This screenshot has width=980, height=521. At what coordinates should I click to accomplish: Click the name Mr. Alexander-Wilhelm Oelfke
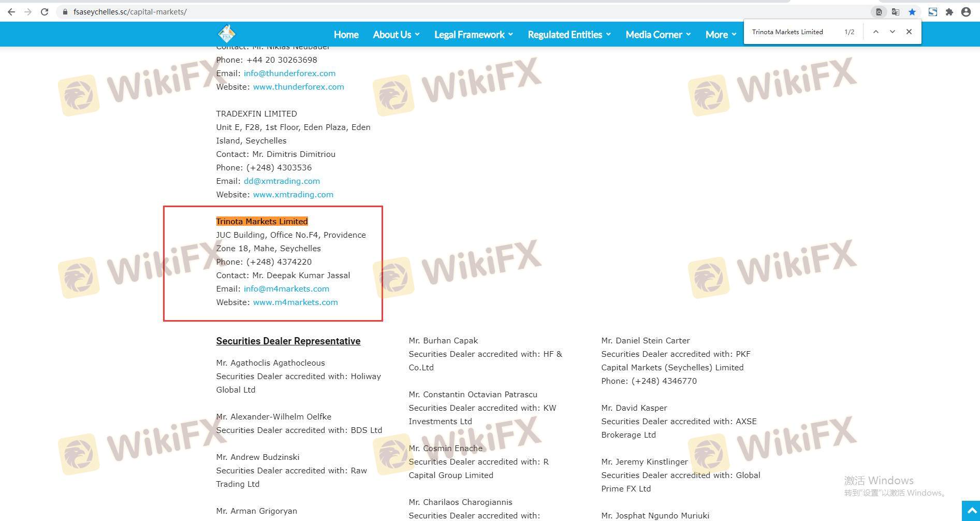[x=273, y=417]
